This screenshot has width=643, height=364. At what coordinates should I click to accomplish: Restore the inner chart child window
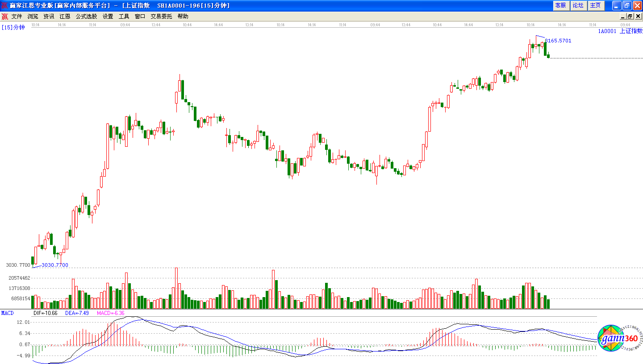(x=630, y=17)
